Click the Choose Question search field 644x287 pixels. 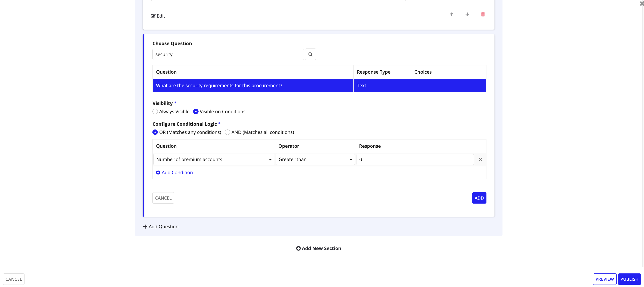pyautogui.click(x=228, y=55)
